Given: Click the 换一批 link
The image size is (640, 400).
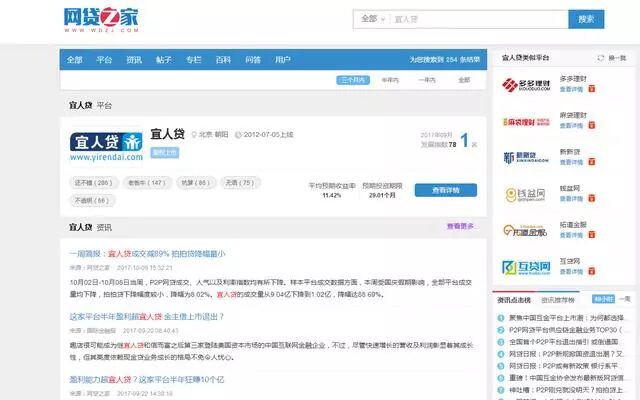Looking at the screenshot, I should pos(617,58).
